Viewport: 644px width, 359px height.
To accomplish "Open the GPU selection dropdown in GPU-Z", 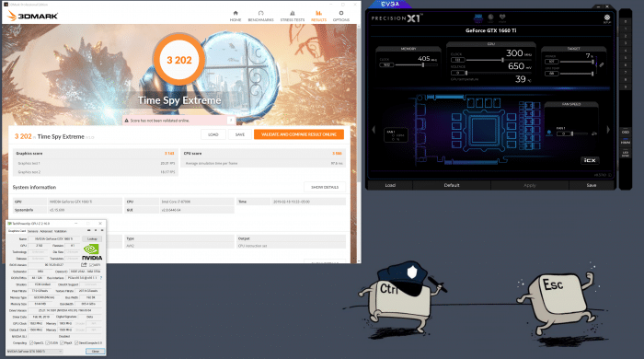I will tap(35, 352).
